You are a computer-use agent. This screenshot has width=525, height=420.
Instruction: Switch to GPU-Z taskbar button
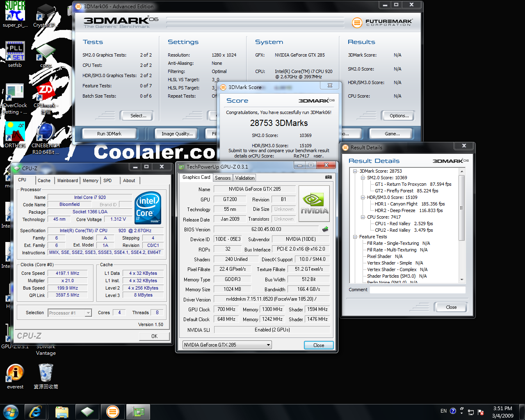pyautogui.click(x=138, y=412)
